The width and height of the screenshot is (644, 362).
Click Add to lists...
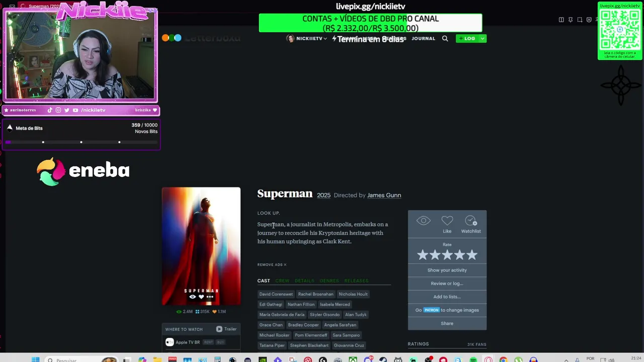coord(447,297)
